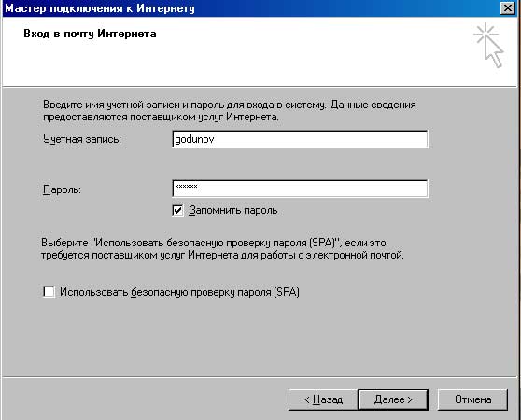Click the line 'требуется поставщиком услуг Интернета'
The height and width of the screenshot is (420, 521).
coord(222,256)
